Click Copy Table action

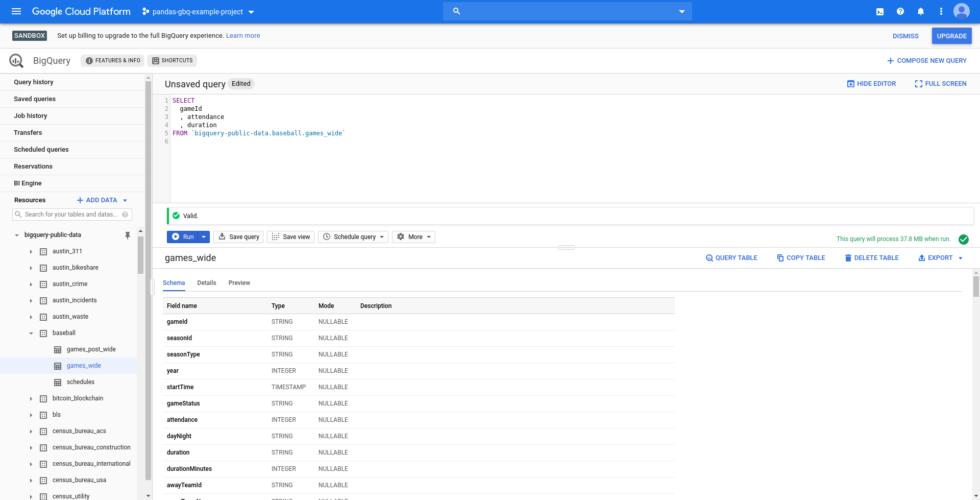point(801,258)
